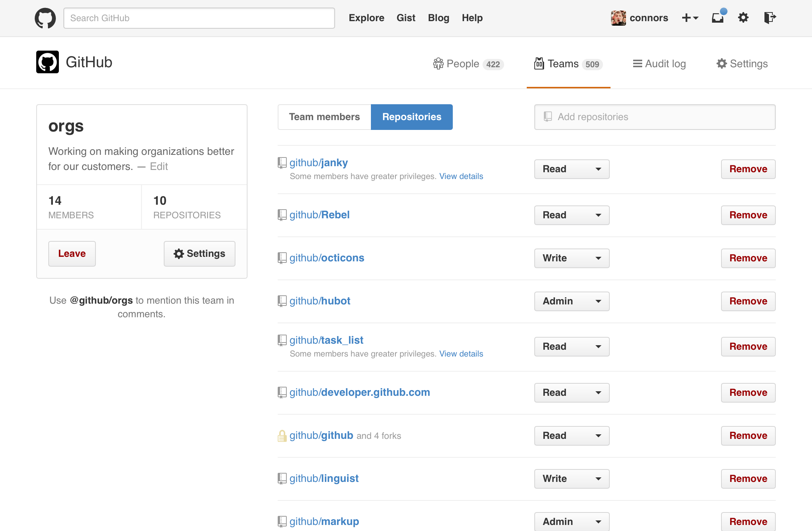Select the Repositories tab
The height and width of the screenshot is (531, 812).
[412, 117]
